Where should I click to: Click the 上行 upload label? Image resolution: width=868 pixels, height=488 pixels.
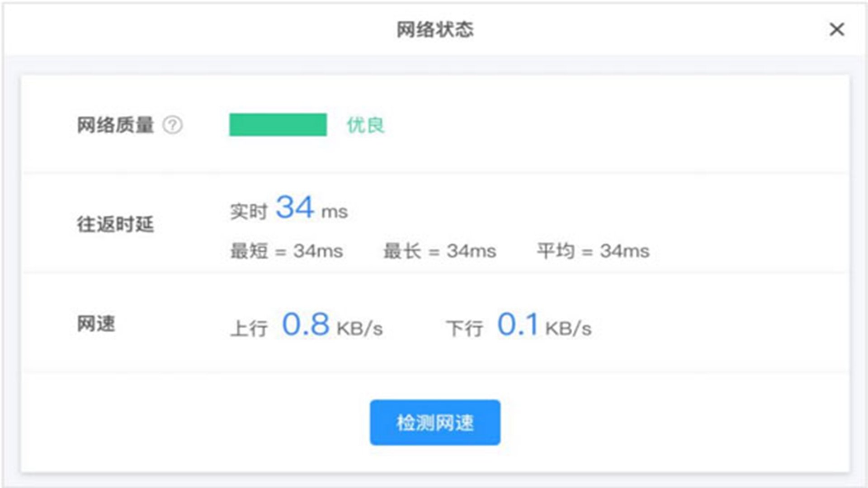coord(249,328)
